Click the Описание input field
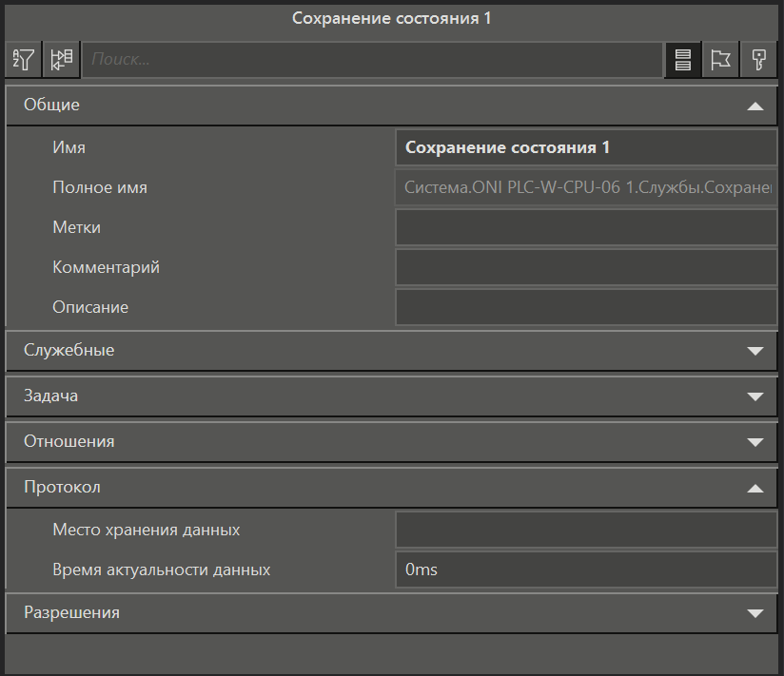 pyautogui.click(x=586, y=307)
